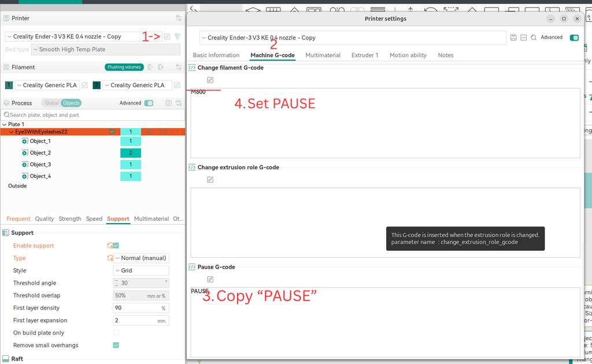Uncheck the Enable support checkbox
This screenshot has width=592, height=364.
pyautogui.click(x=116, y=246)
